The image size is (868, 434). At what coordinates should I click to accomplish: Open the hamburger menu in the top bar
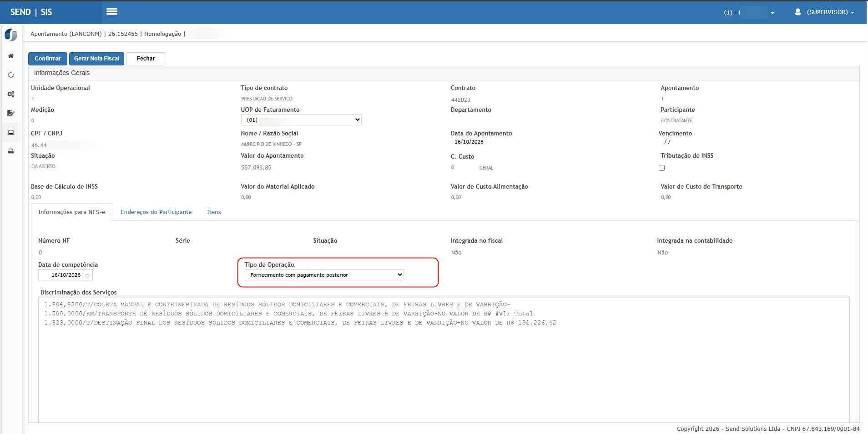(112, 12)
